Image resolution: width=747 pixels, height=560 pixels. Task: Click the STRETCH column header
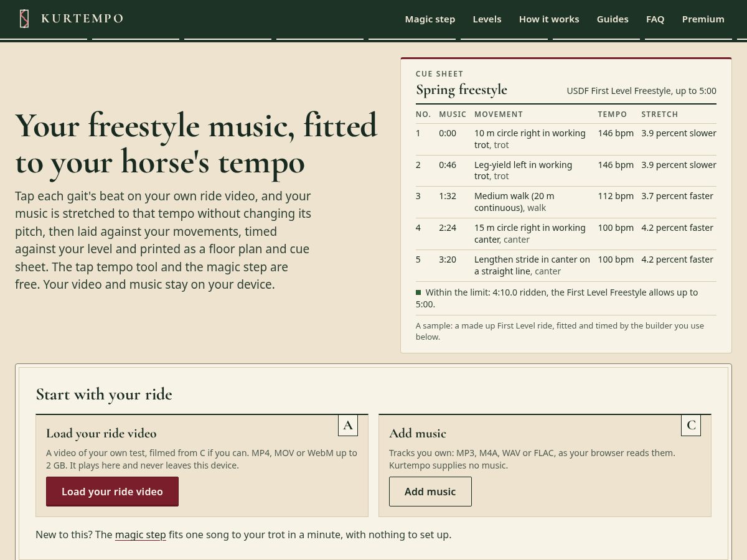tap(660, 114)
